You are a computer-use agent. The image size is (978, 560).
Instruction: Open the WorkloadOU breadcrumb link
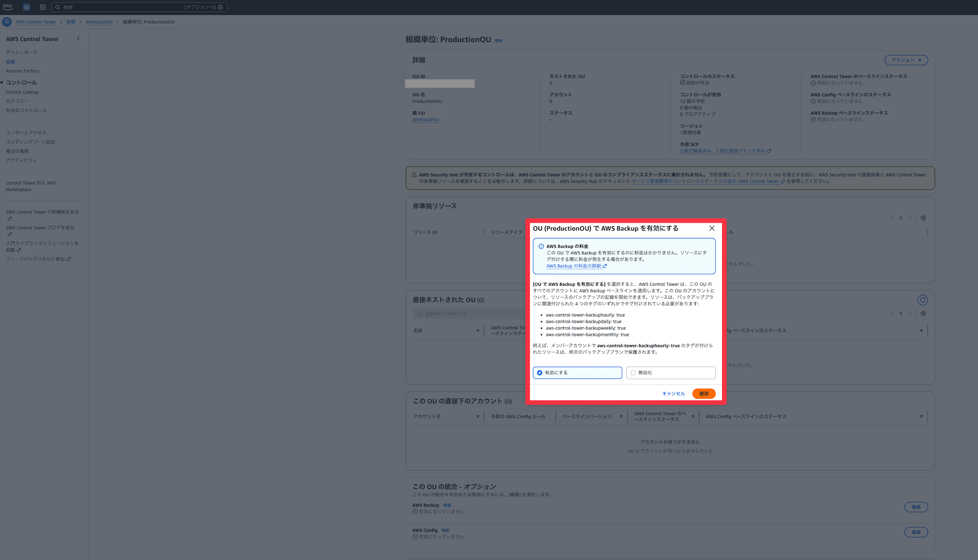point(99,22)
